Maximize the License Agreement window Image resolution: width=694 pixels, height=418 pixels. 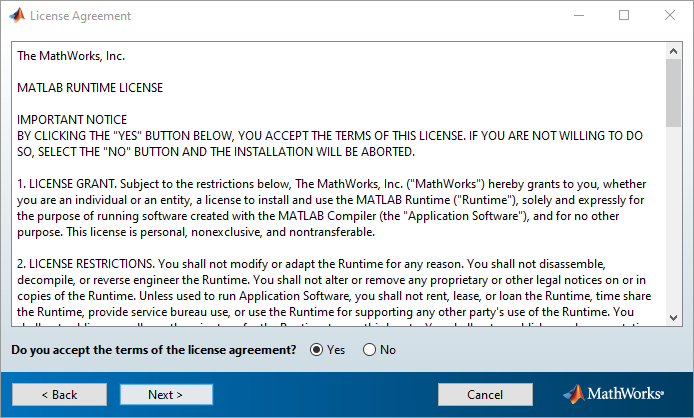624,16
